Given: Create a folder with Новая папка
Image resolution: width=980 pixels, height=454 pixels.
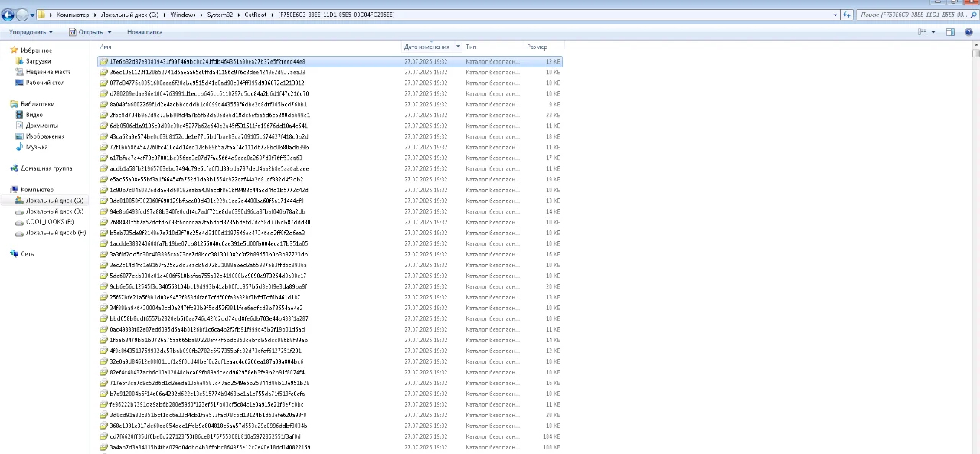Looking at the screenshot, I should coord(145,32).
